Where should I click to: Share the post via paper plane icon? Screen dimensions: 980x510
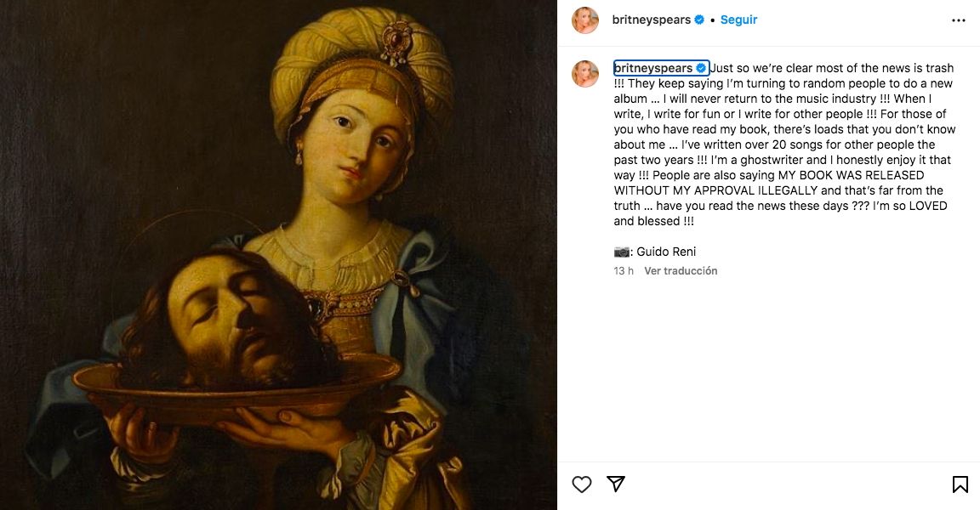point(616,484)
